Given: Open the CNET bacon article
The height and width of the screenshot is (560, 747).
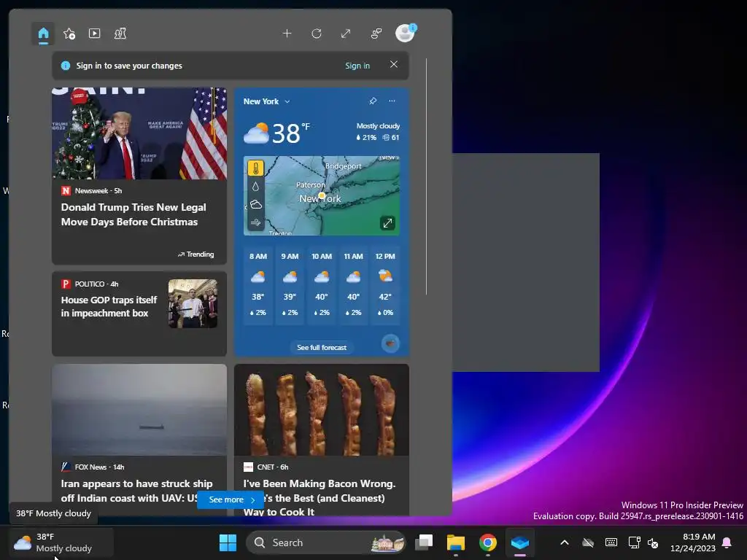Looking at the screenshot, I should click(x=320, y=497).
